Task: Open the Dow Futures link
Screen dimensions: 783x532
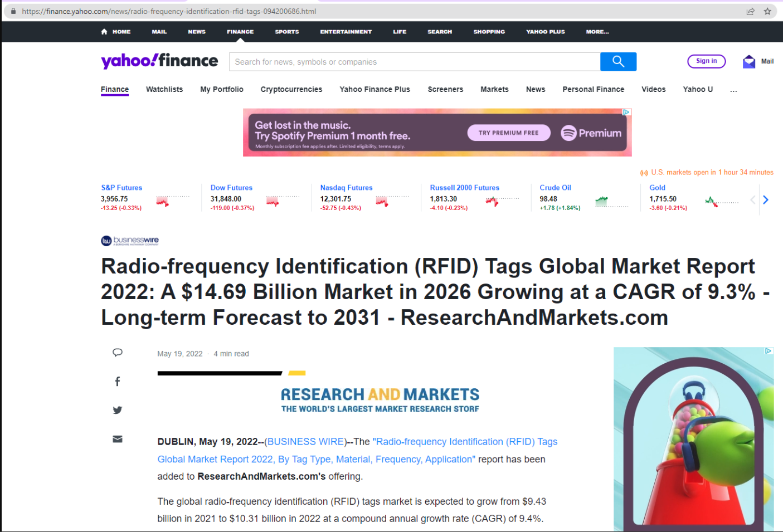Action: [231, 188]
